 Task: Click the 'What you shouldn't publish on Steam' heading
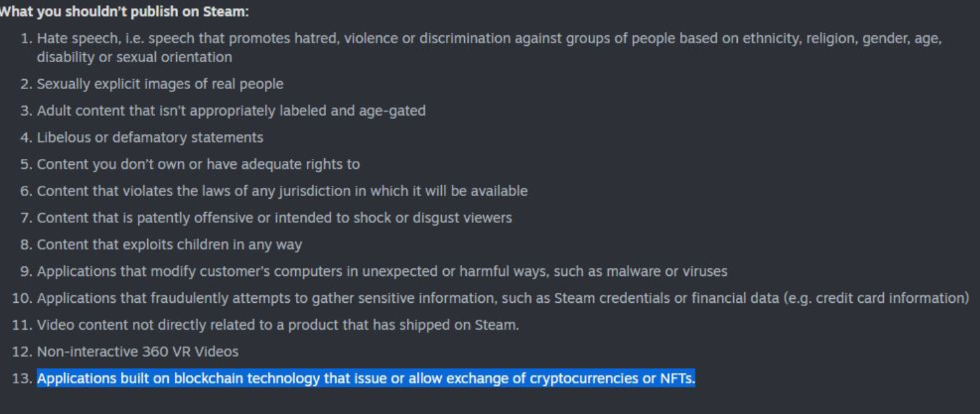coord(124,12)
